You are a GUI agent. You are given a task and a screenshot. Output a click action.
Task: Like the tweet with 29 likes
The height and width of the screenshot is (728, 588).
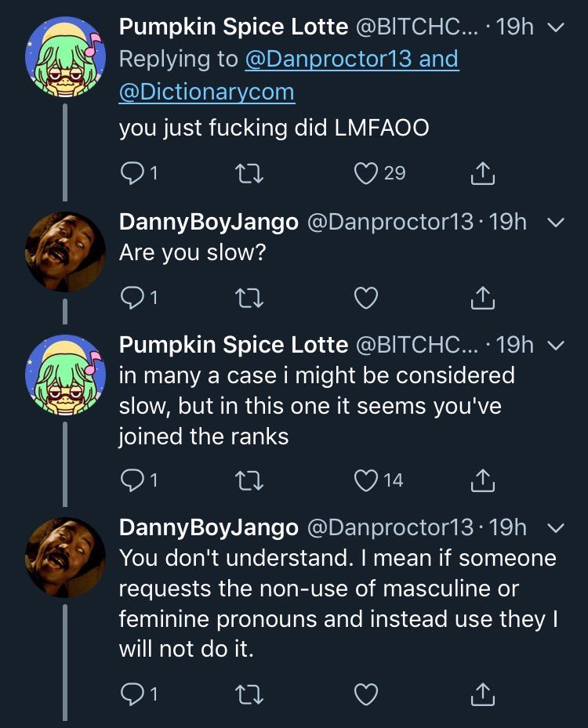point(366,173)
